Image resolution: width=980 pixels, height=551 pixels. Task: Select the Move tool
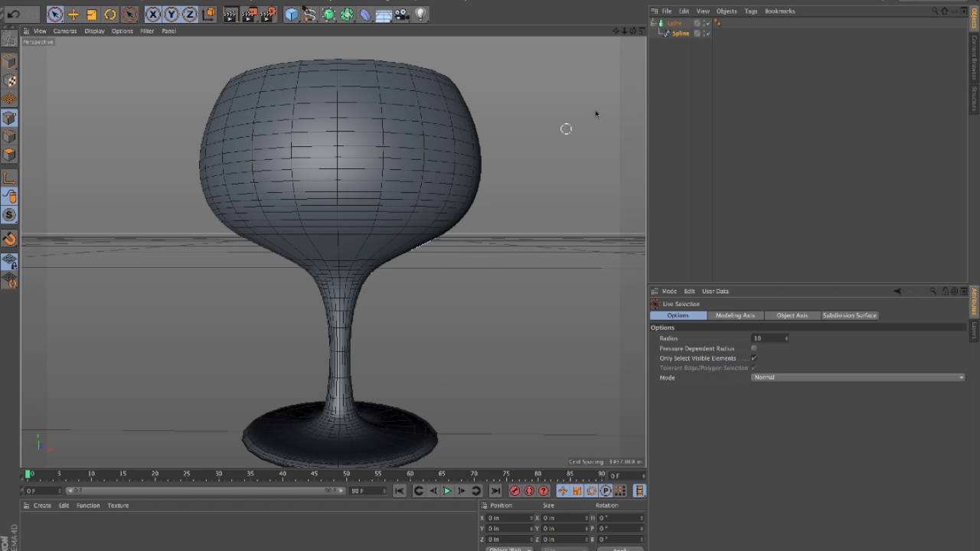click(73, 14)
